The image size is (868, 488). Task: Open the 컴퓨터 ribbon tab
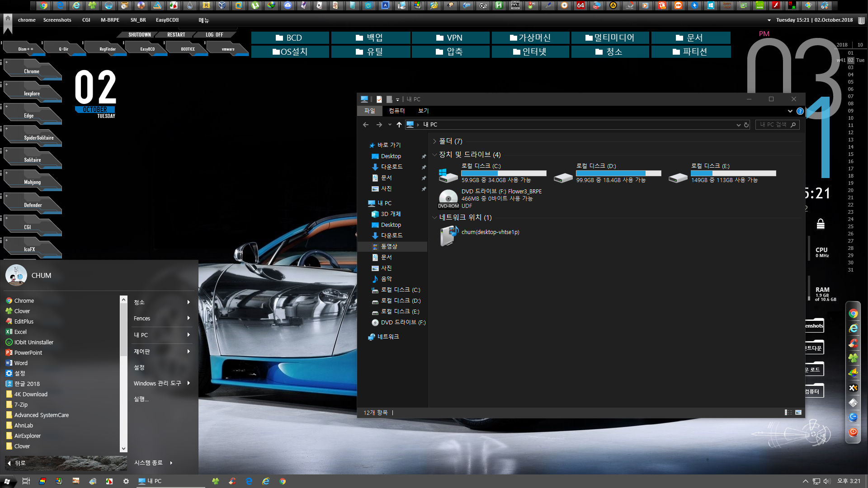coord(396,111)
